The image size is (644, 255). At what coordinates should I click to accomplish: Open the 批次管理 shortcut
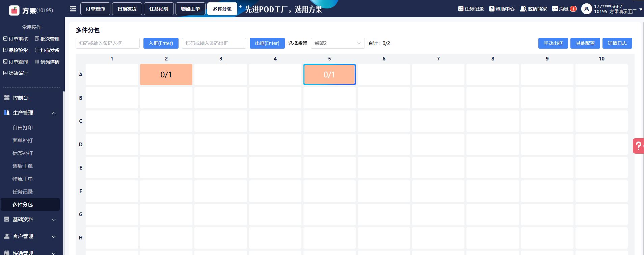click(47, 39)
